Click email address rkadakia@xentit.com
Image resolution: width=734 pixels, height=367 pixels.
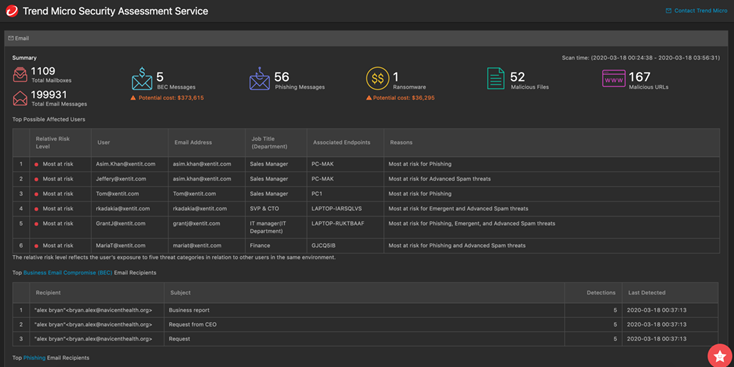click(x=200, y=208)
